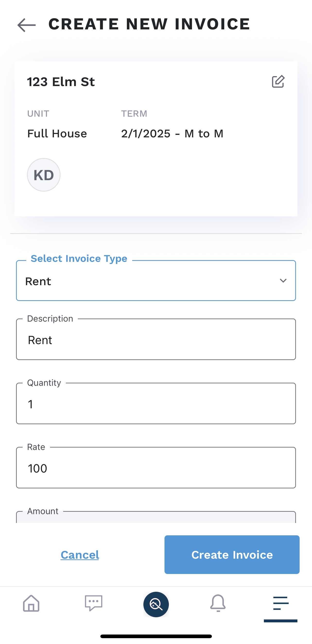Click the Quantity input field
The width and height of the screenshot is (312, 644).
pyautogui.click(x=156, y=404)
